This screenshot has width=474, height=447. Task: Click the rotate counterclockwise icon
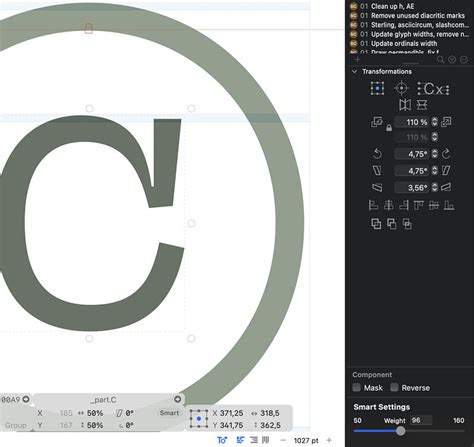(377, 154)
